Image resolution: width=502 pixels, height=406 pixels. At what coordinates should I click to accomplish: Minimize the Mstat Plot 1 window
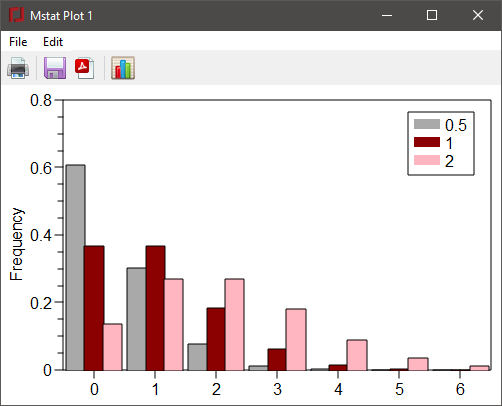pyautogui.click(x=387, y=15)
